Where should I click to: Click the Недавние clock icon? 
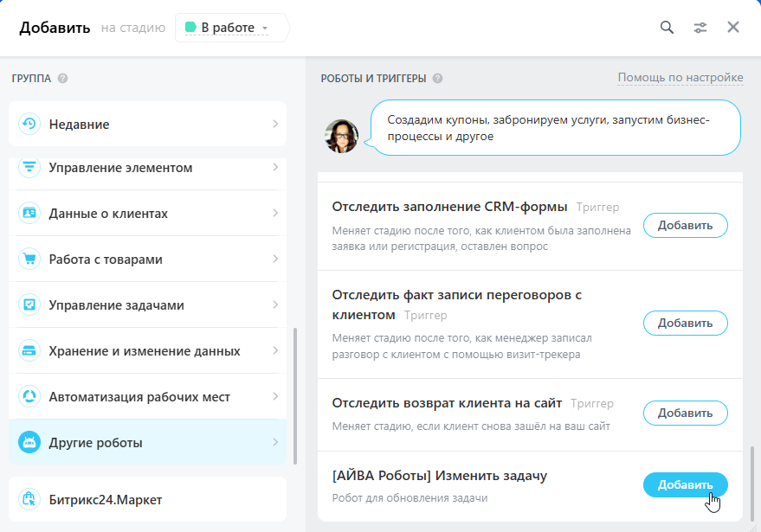click(x=29, y=124)
